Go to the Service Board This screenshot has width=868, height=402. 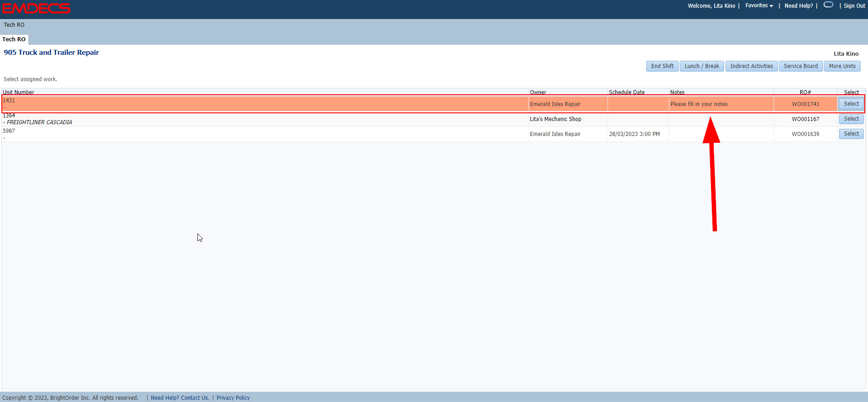[x=800, y=66]
